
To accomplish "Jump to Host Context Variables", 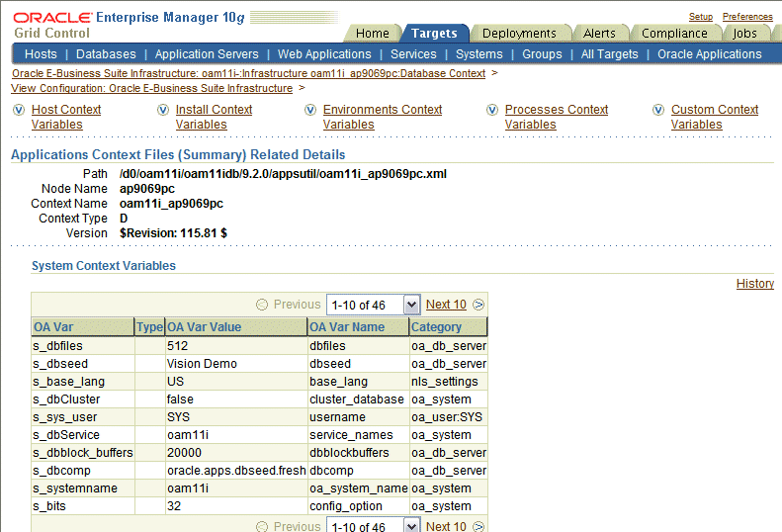I will (66, 117).
